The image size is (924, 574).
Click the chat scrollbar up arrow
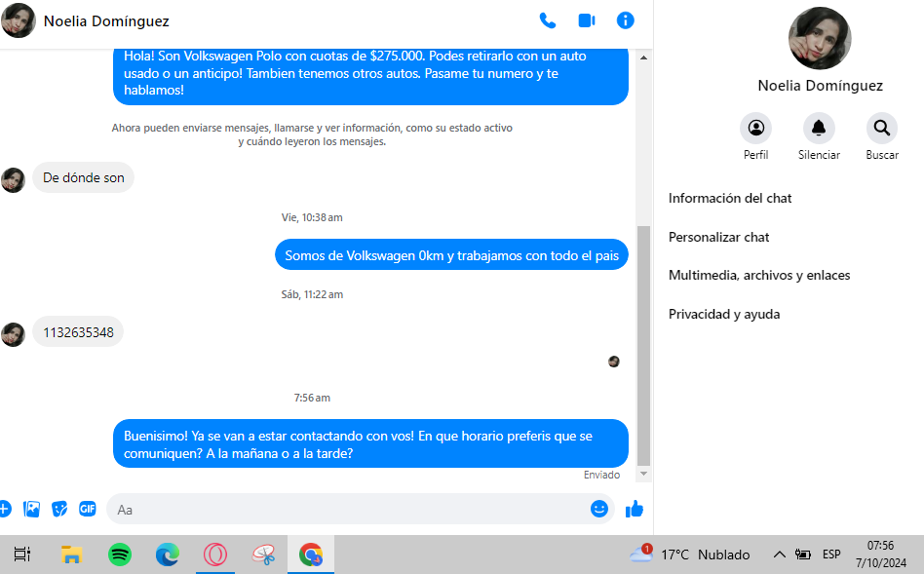point(643,57)
